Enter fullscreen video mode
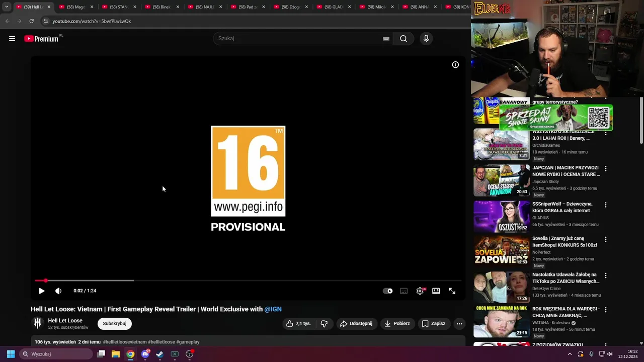The image size is (644, 362). pos(452,291)
